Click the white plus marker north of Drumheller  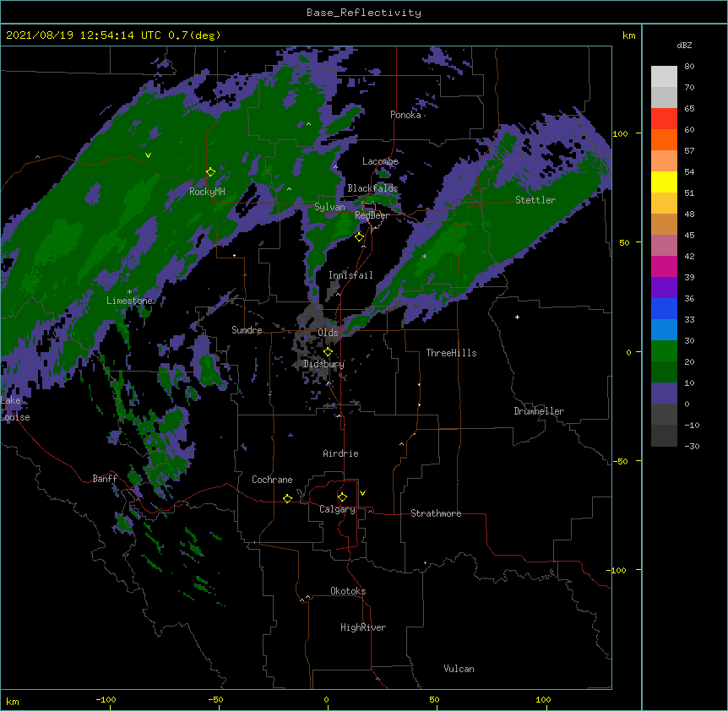tap(517, 317)
